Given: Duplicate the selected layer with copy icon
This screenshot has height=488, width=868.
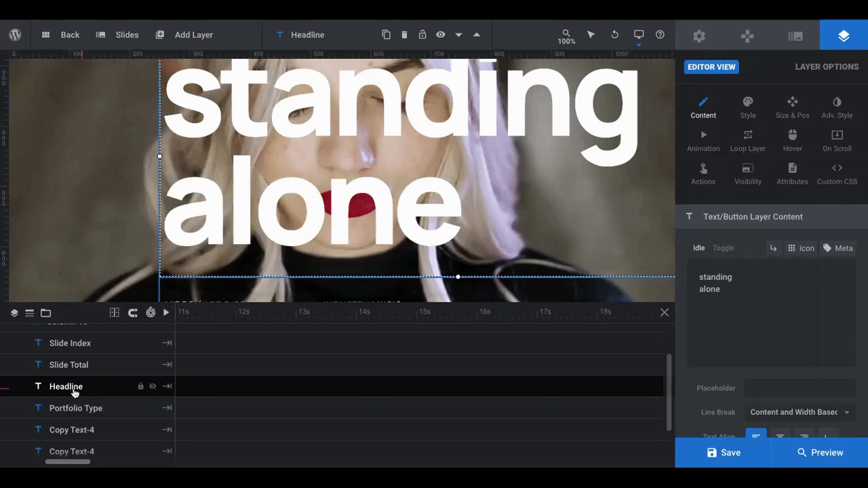Looking at the screenshot, I should pyautogui.click(x=386, y=35).
